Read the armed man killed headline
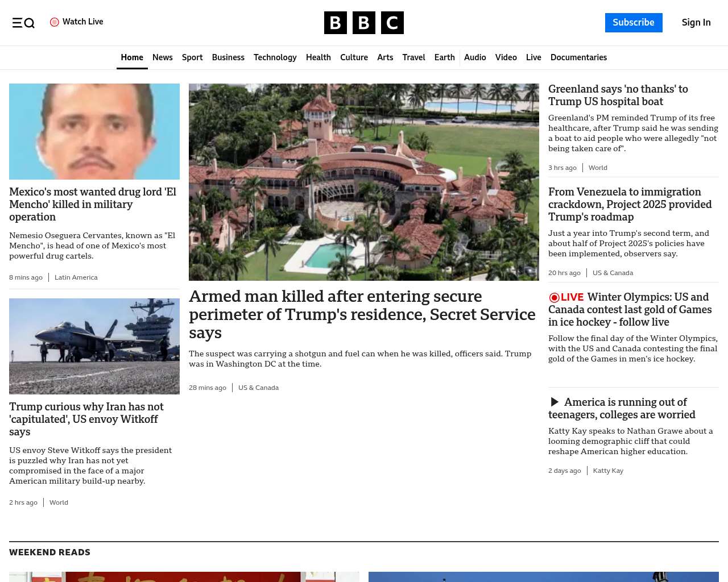 click(362, 314)
